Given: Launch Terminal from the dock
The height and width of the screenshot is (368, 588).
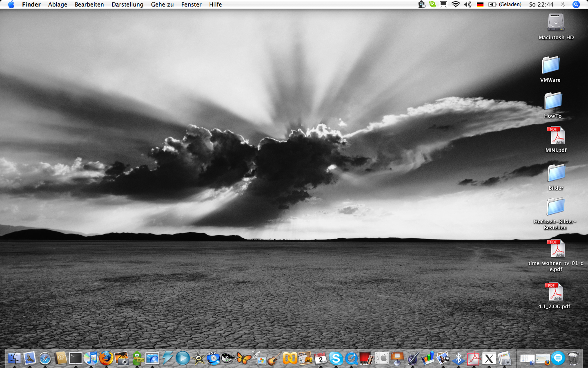Looking at the screenshot, I should pyautogui.click(x=76, y=359).
